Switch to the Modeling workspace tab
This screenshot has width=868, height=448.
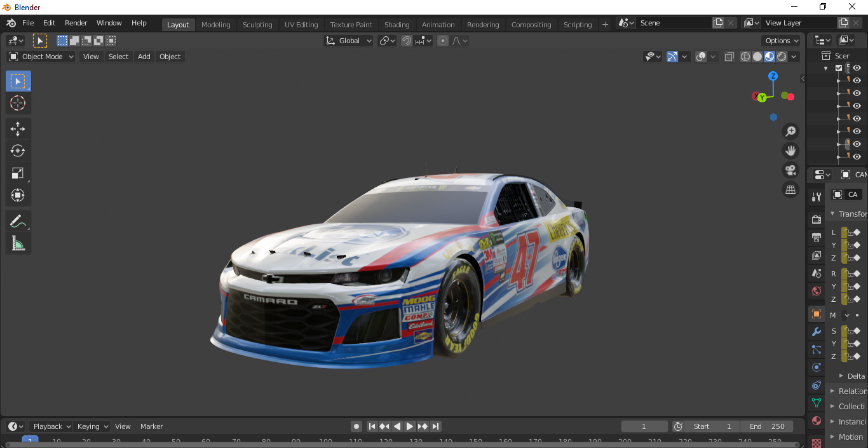(x=215, y=25)
